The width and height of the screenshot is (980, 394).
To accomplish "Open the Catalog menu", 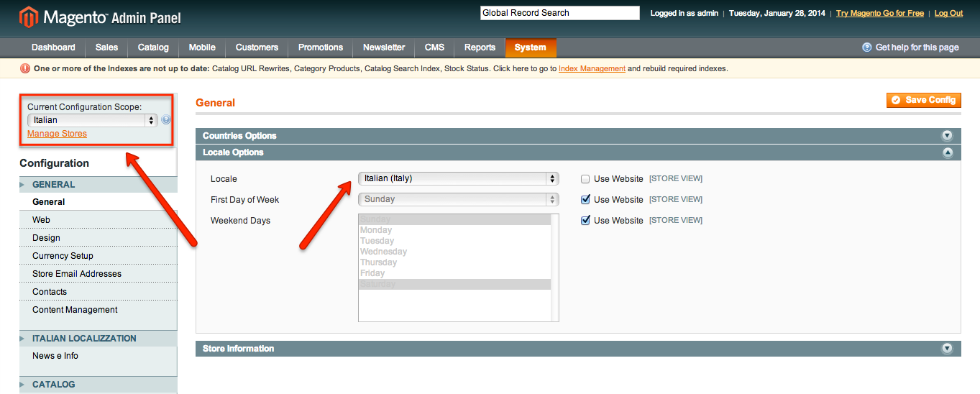I will tap(153, 47).
